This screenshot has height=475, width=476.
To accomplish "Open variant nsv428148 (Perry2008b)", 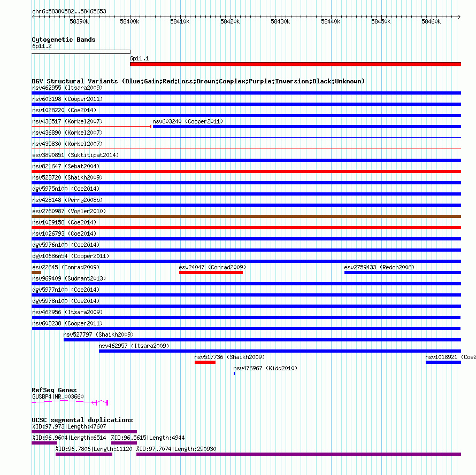I will click(x=67, y=200).
